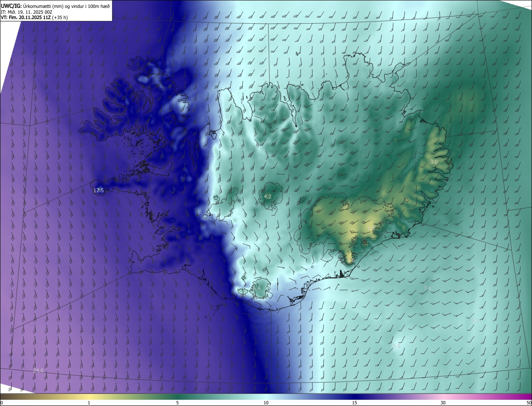Click the precipitable water color scale bar
This screenshot has width=532, height=406.
[266, 396]
